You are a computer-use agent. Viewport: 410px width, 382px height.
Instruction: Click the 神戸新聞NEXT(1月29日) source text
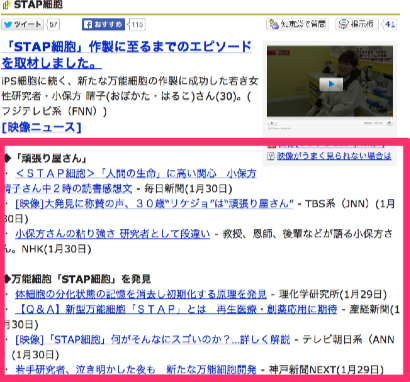326,369
